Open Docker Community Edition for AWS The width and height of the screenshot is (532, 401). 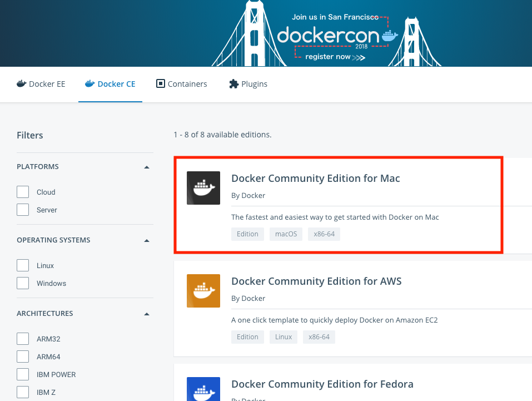[316, 281]
